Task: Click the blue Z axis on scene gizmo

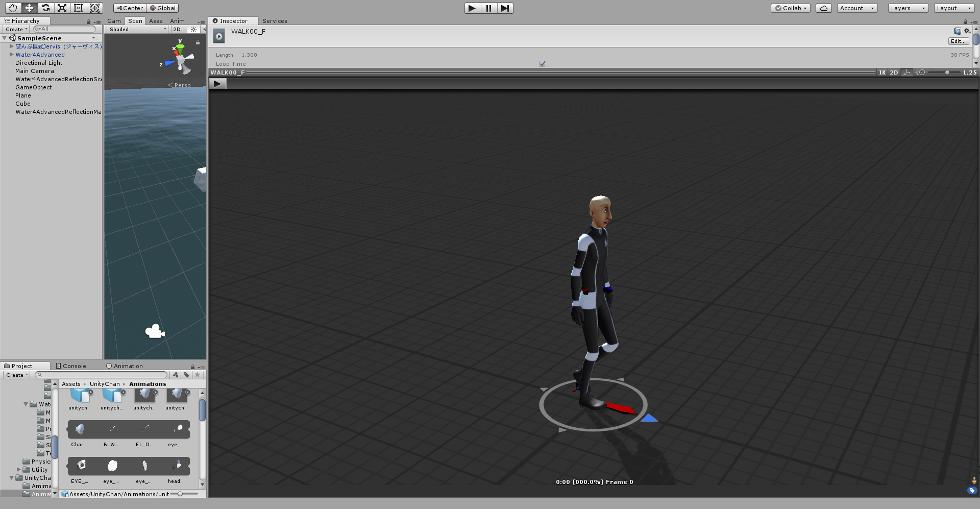Action: pyautogui.click(x=169, y=64)
